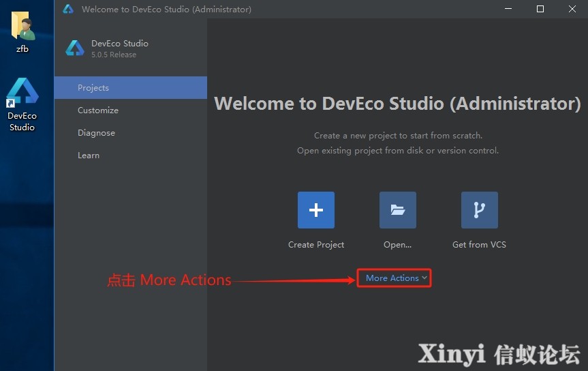
Task: Click the 5.0.5 Release version text
Action: pos(114,55)
